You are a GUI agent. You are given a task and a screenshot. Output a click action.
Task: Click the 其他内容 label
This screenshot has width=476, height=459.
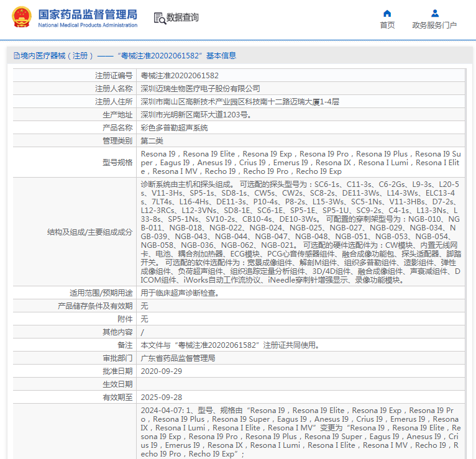coord(117,332)
